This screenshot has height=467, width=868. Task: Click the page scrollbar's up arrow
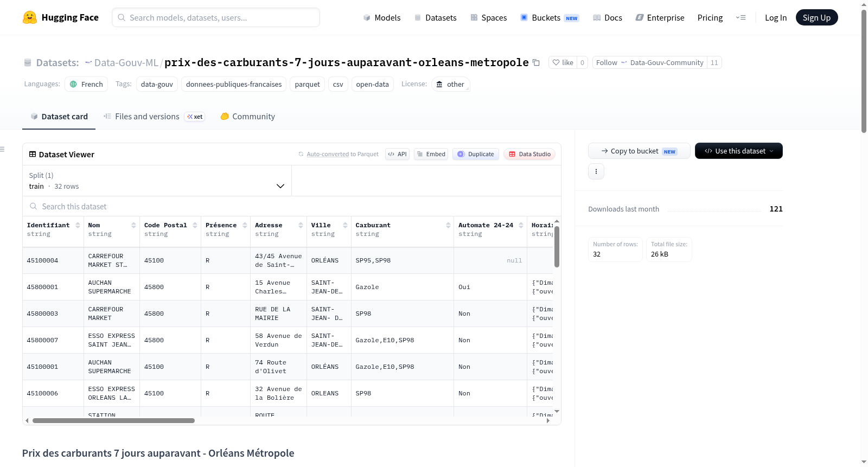[x=864, y=4]
